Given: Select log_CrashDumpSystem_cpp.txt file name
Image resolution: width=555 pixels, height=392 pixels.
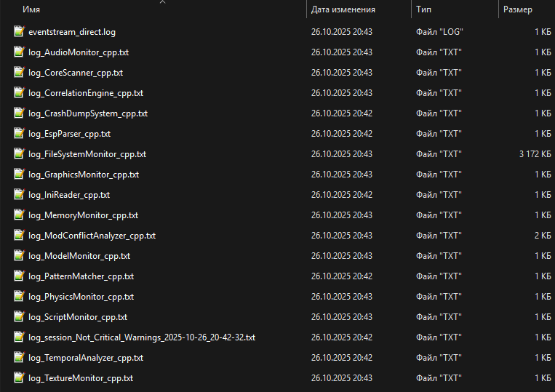Looking at the screenshot, I should (x=87, y=113).
